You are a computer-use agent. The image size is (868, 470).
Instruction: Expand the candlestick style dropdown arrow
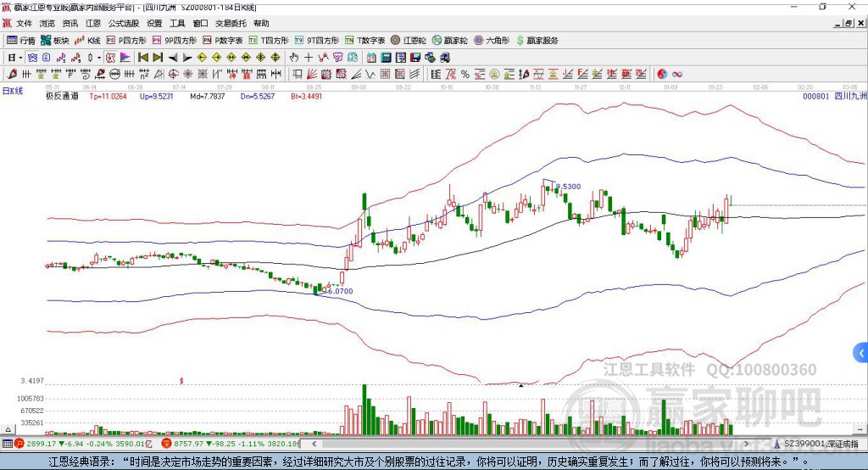(x=99, y=58)
